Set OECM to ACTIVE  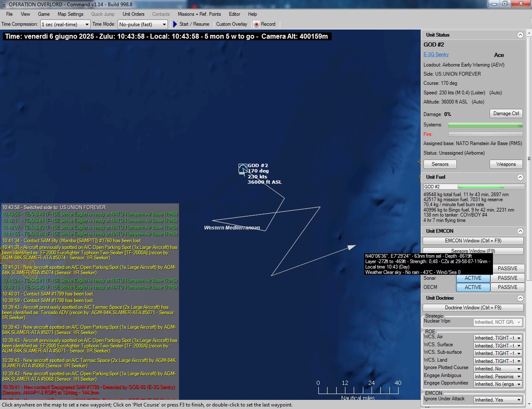pyautogui.click(x=473, y=287)
